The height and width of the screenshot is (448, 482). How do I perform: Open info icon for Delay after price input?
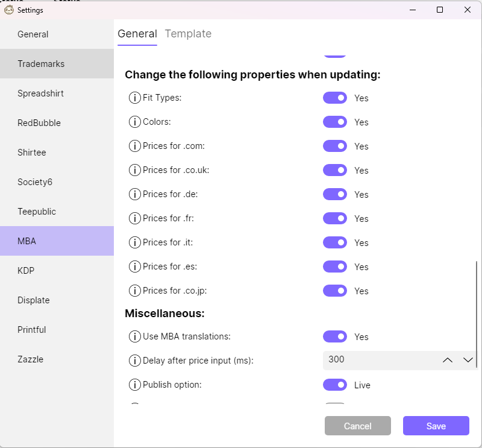(134, 361)
